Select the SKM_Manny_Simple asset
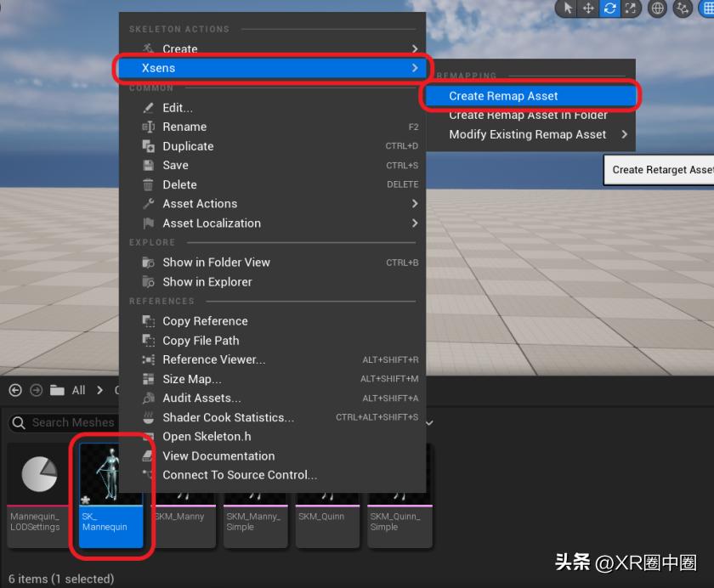714x588 pixels. click(x=256, y=520)
